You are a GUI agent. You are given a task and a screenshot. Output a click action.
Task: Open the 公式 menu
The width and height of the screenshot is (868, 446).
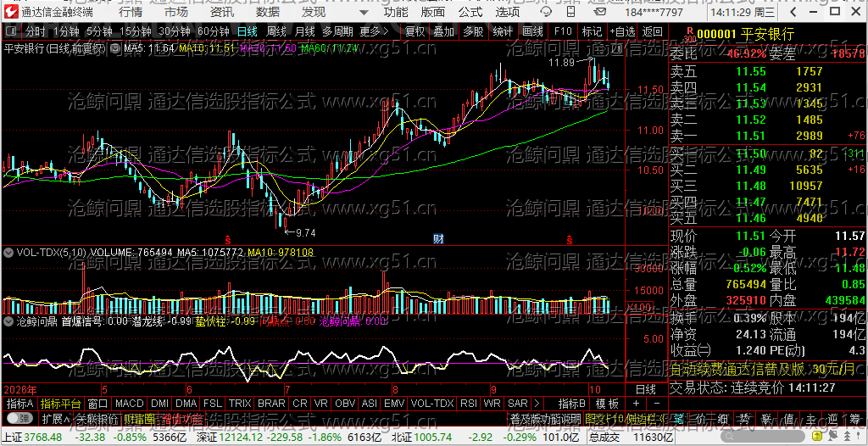470,12
